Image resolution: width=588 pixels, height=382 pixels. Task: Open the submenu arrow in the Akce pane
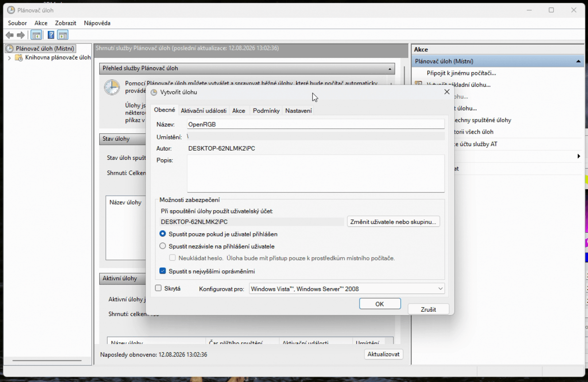579,156
